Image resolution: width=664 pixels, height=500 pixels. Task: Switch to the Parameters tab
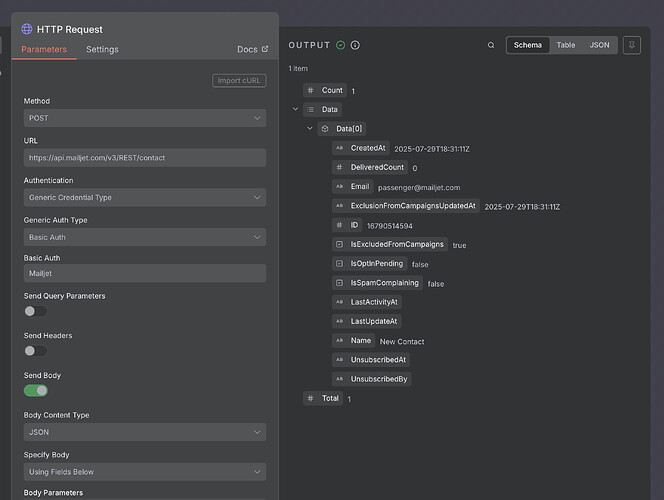[44, 50]
